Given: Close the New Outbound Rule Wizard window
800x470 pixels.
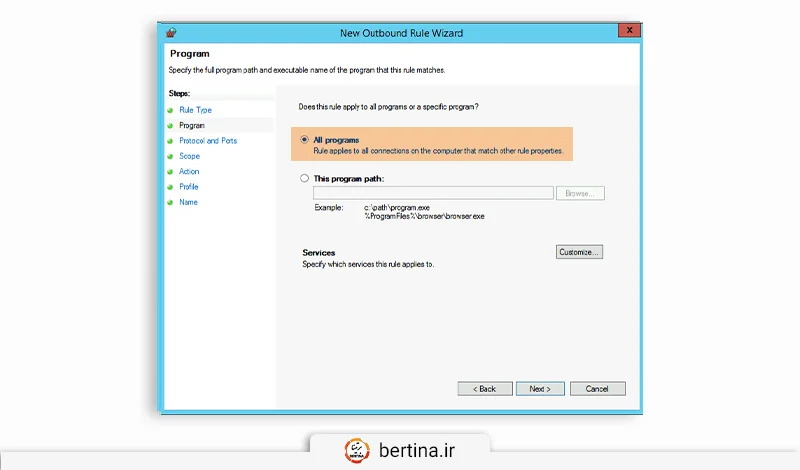Looking at the screenshot, I should point(628,31).
